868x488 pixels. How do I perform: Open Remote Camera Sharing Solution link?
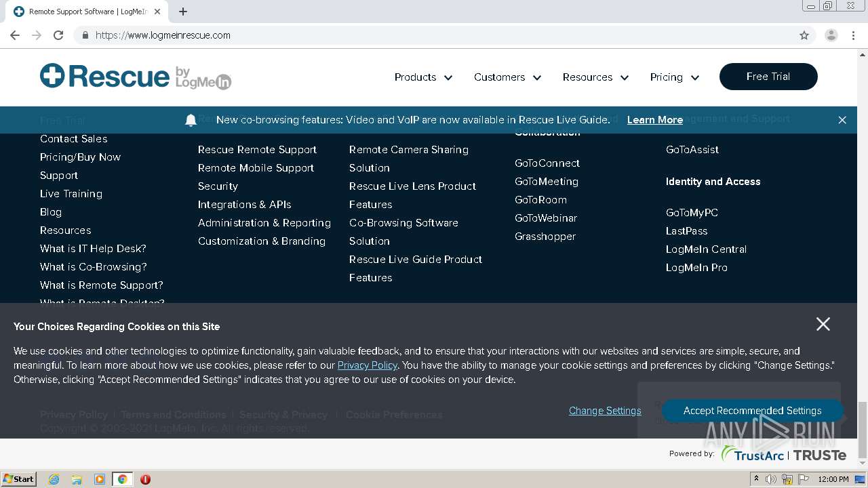(409, 159)
